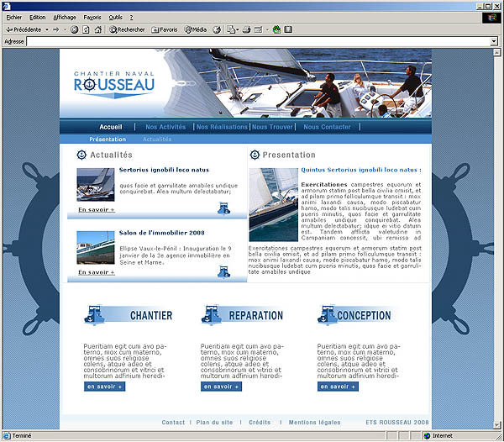Refresh the page with the reload icon

[86, 29]
